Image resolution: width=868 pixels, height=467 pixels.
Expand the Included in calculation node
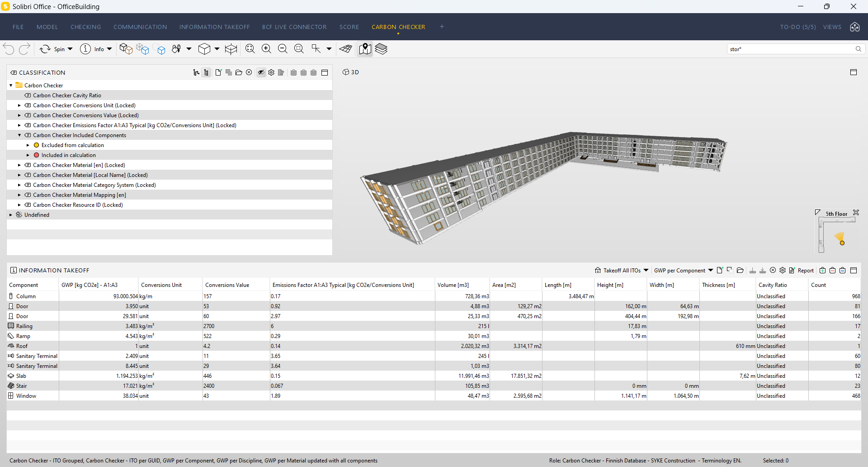28,155
